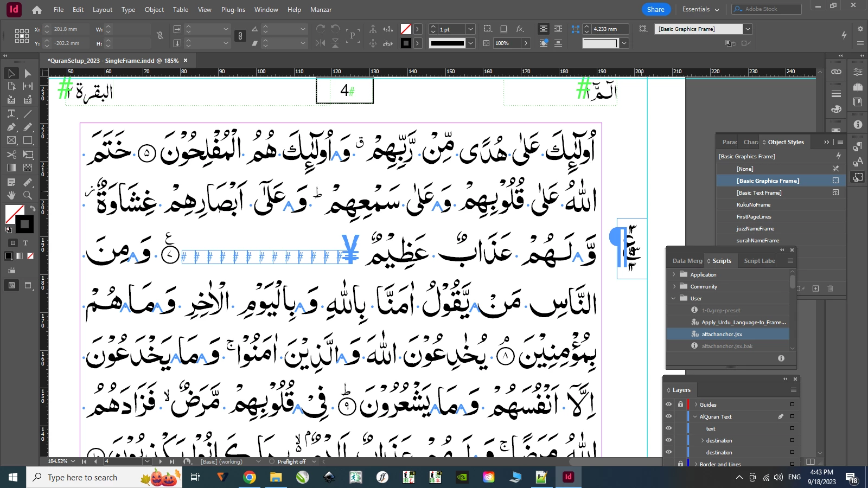Screen dimensions: 868x488
Task: Switch to the Script Label tab
Action: pyautogui.click(x=759, y=261)
